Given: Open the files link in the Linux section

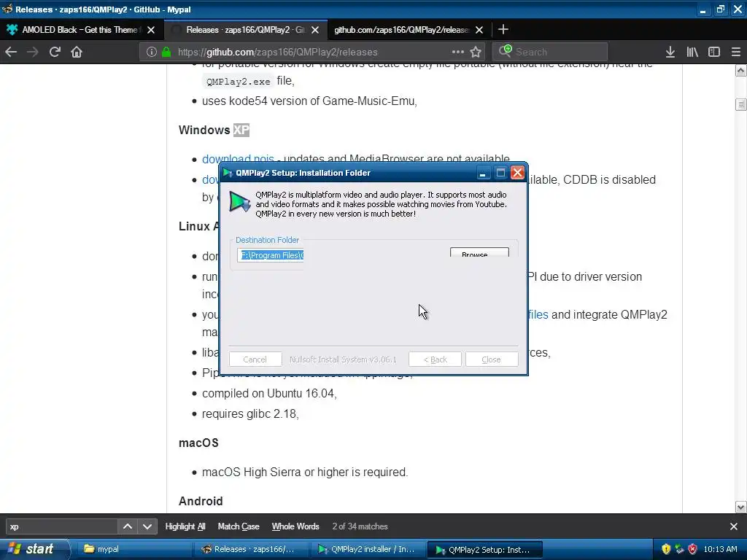Looking at the screenshot, I should click(538, 315).
